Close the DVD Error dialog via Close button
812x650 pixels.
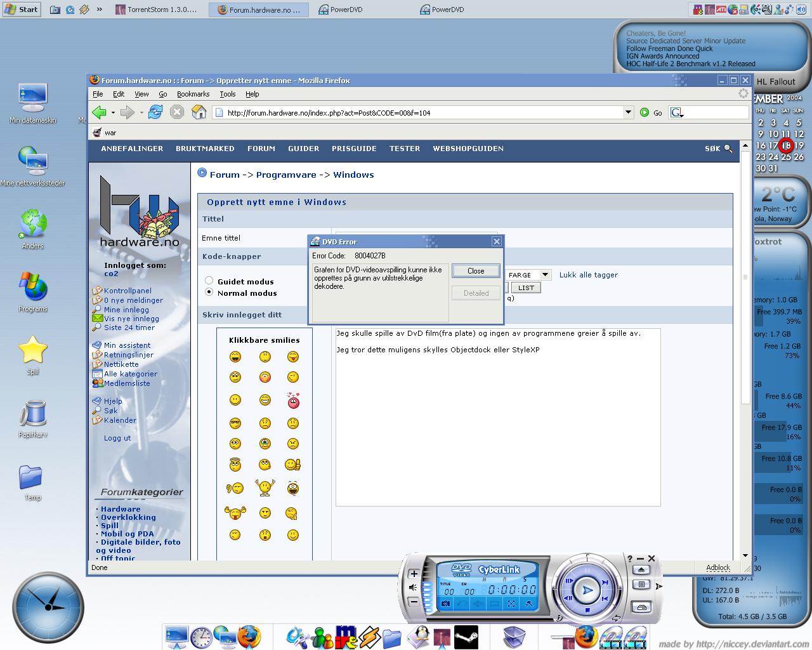pos(476,271)
